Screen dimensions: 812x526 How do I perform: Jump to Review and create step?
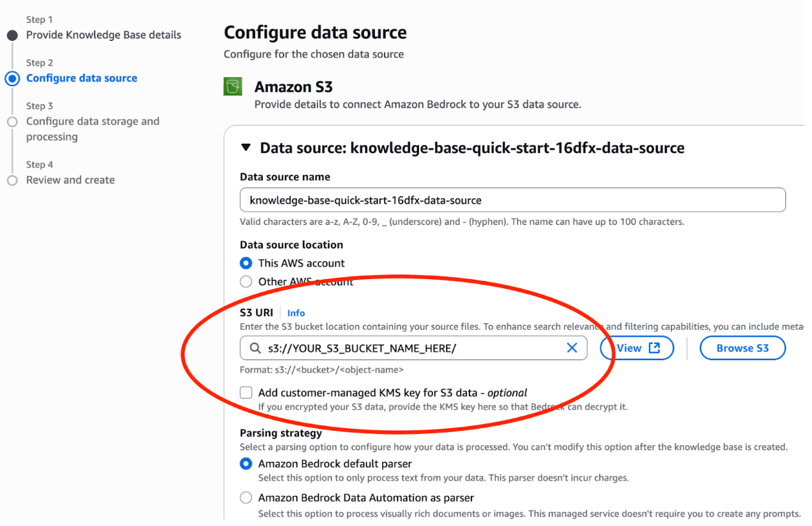click(70, 180)
